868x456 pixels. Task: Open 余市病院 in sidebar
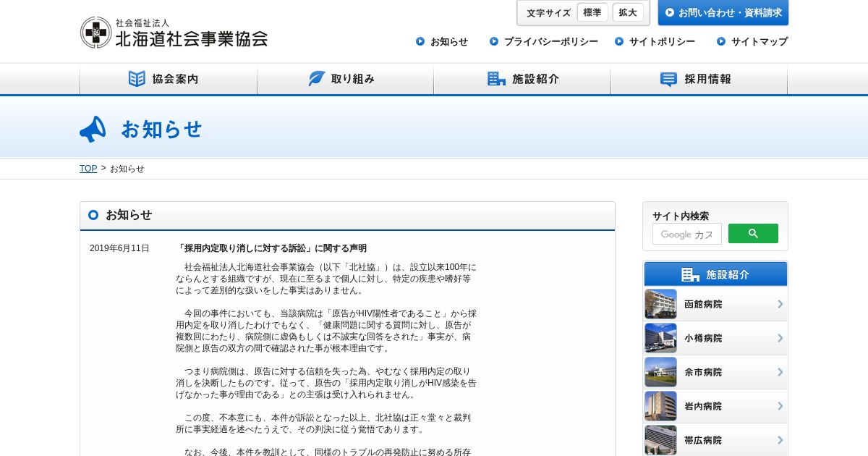click(715, 372)
